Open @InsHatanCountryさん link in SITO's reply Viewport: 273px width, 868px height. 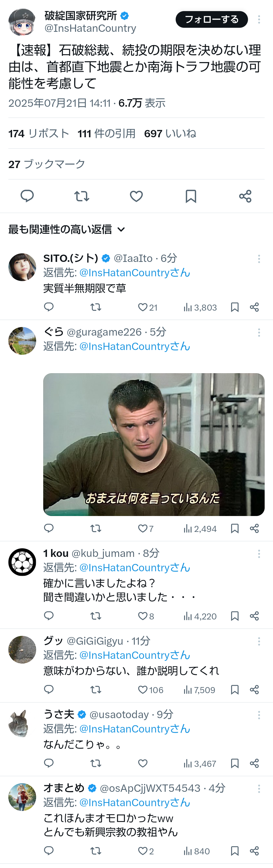(x=135, y=273)
